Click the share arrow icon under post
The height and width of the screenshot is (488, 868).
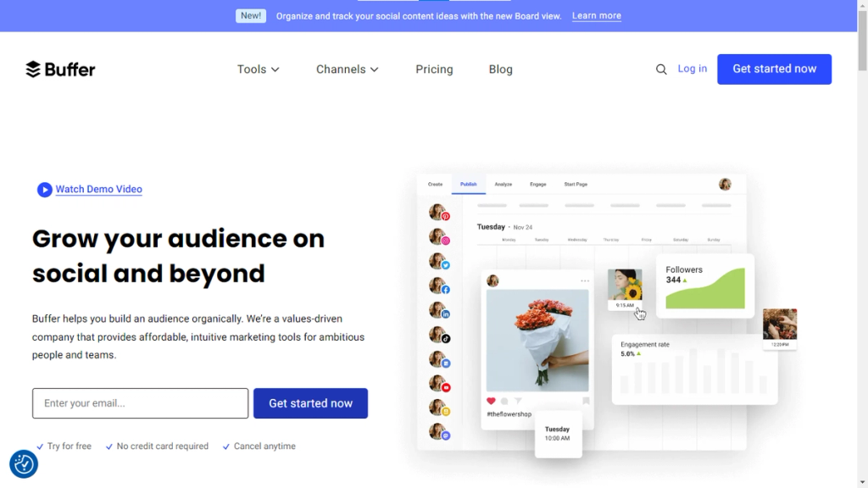[x=518, y=401]
